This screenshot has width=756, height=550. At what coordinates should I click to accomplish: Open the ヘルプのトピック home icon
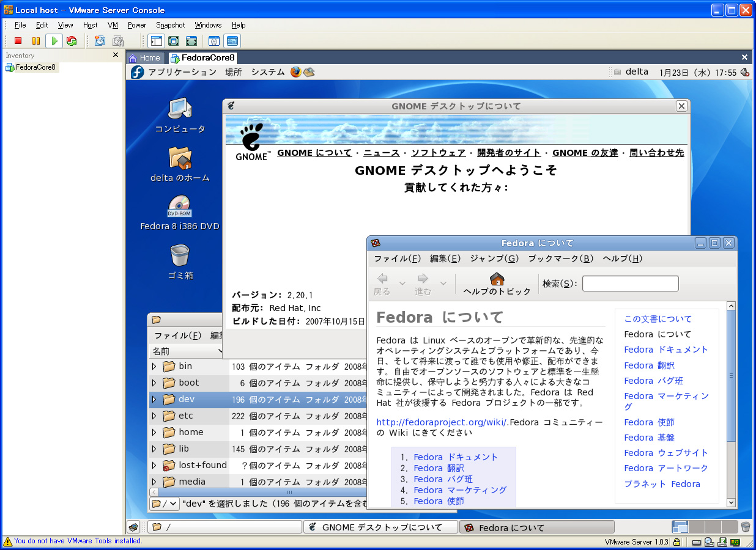coord(497,284)
